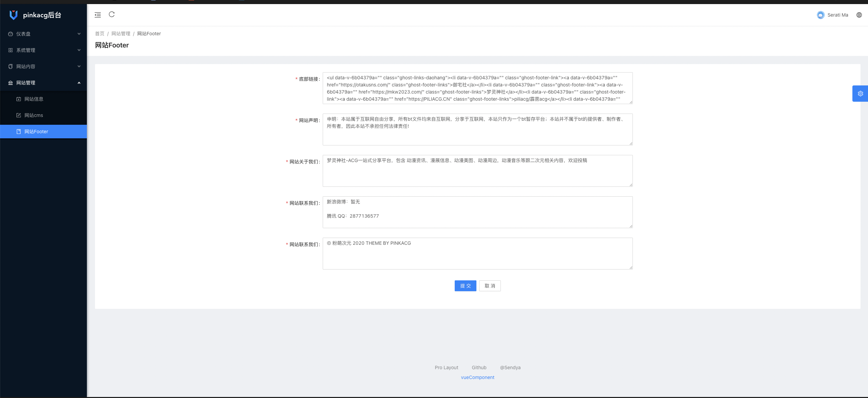Go to 首页 breadcrumb link
Viewport: 868px width, 398px height.
click(99, 34)
